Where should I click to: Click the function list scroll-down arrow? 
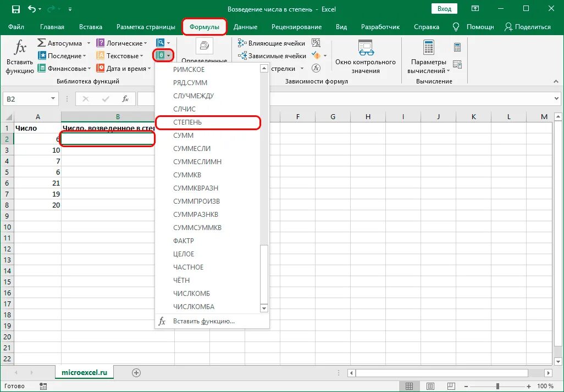pyautogui.click(x=264, y=309)
